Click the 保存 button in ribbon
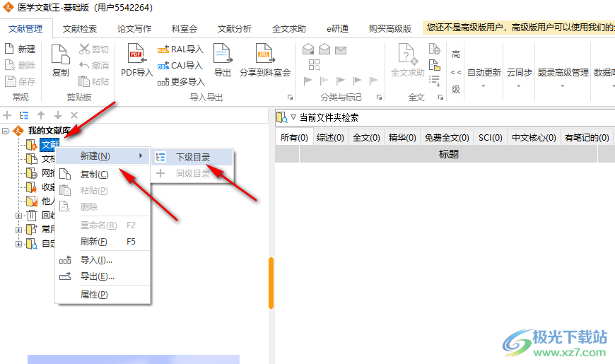 click(x=20, y=81)
